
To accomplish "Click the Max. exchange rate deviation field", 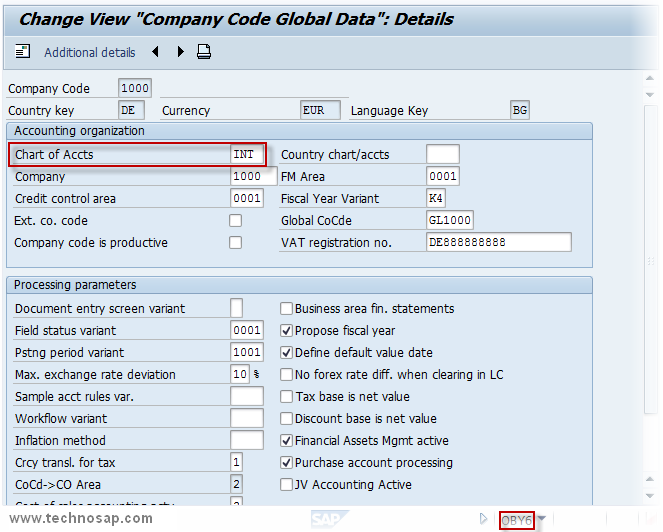I will pyautogui.click(x=239, y=375).
